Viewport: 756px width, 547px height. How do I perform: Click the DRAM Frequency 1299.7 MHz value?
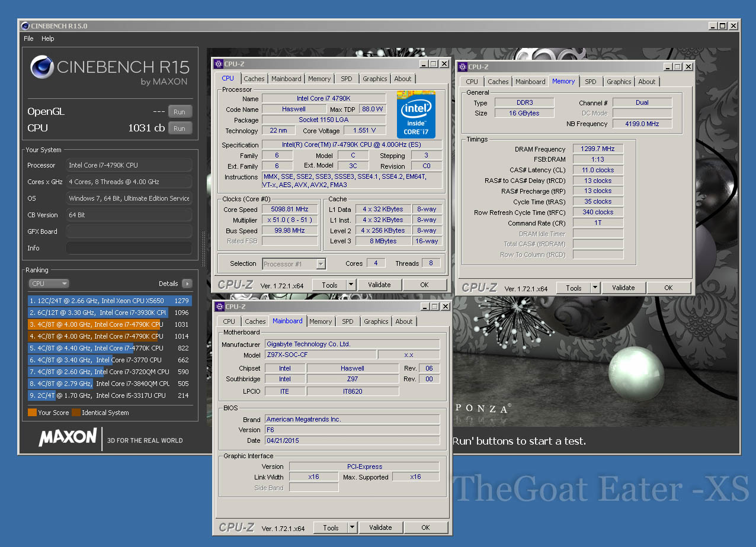[x=598, y=149]
